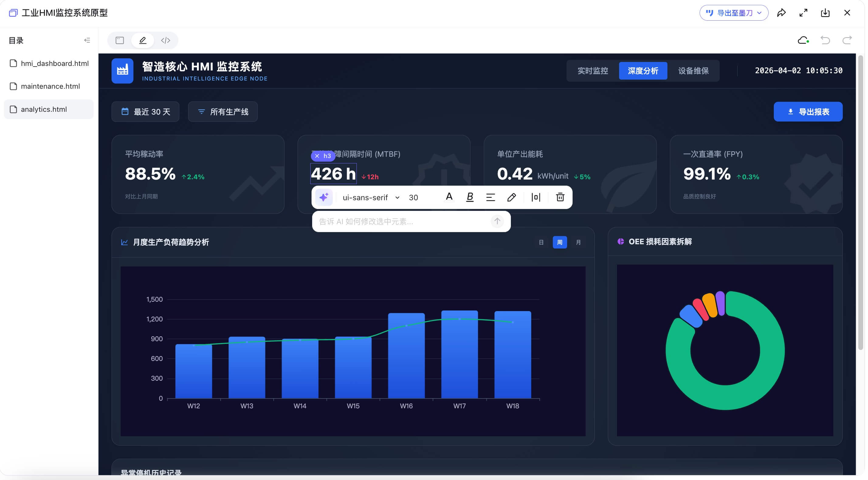Screen dimensions: 868x480
Task: Click the 导出报表 button
Action: 808,112
